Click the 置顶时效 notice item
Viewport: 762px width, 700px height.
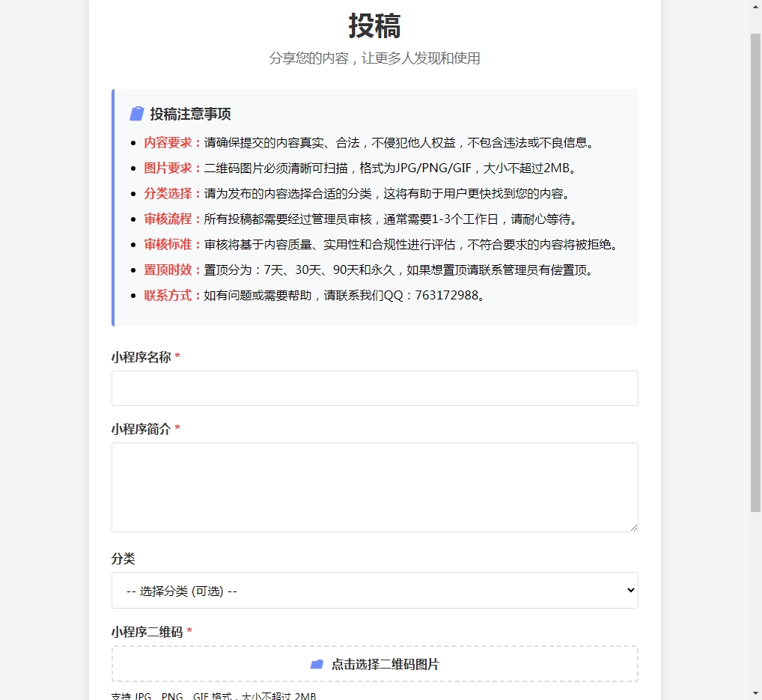tap(169, 270)
